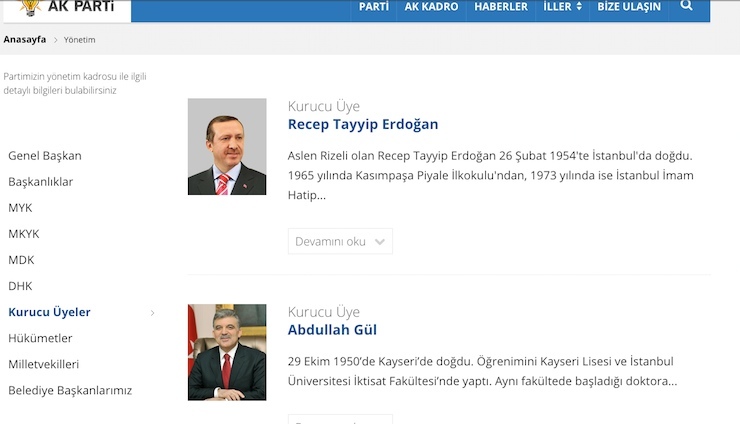740x424 pixels.
Task: Open MDK sidebar item
Action: click(21, 260)
